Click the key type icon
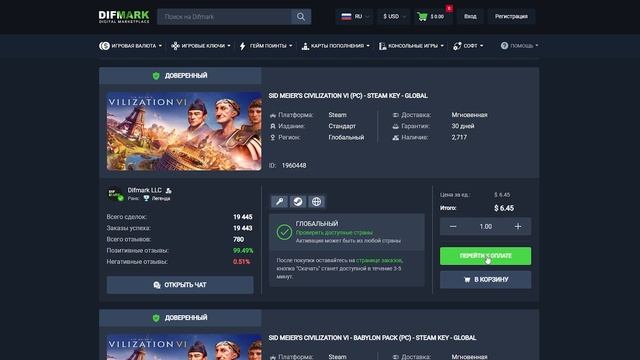 click(x=280, y=202)
